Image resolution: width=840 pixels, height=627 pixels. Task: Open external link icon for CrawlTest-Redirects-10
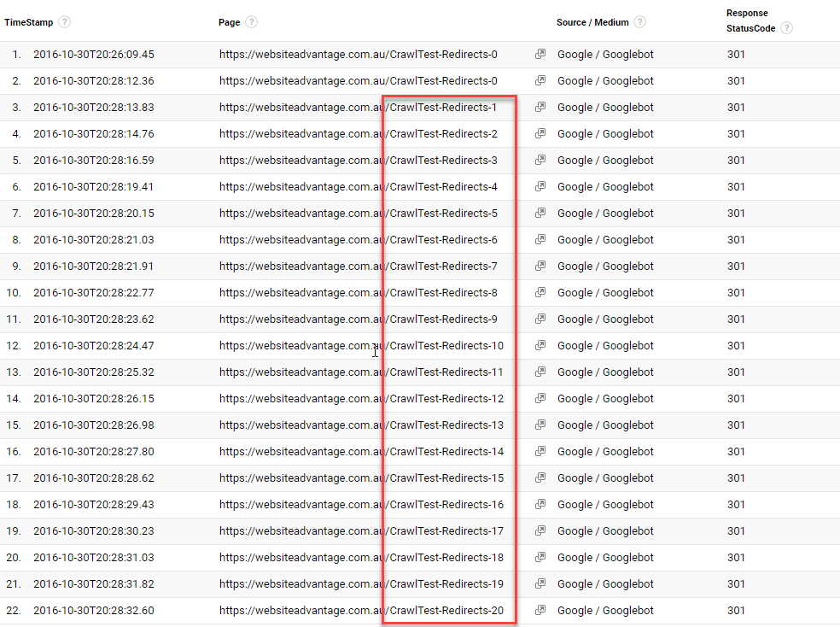[540, 346]
